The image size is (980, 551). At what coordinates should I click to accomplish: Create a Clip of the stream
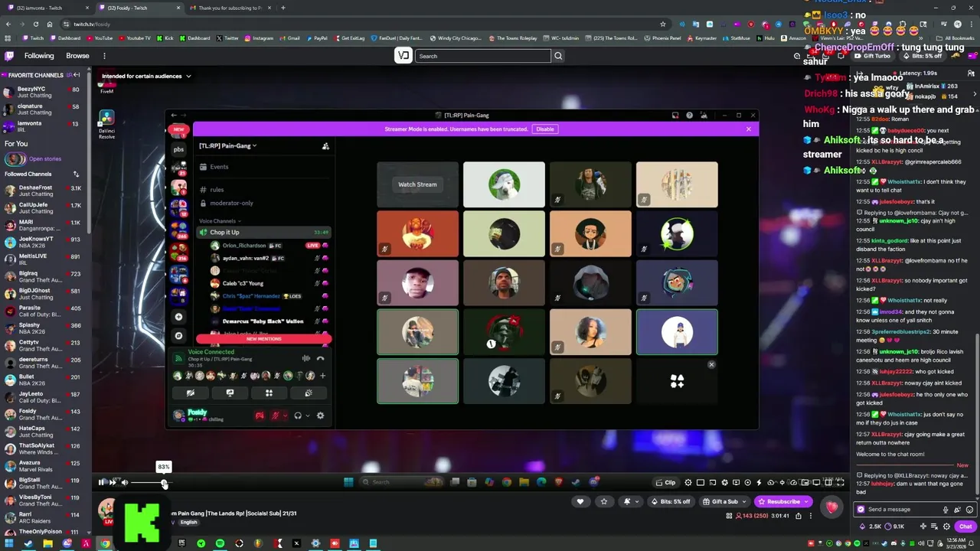click(x=666, y=483)
